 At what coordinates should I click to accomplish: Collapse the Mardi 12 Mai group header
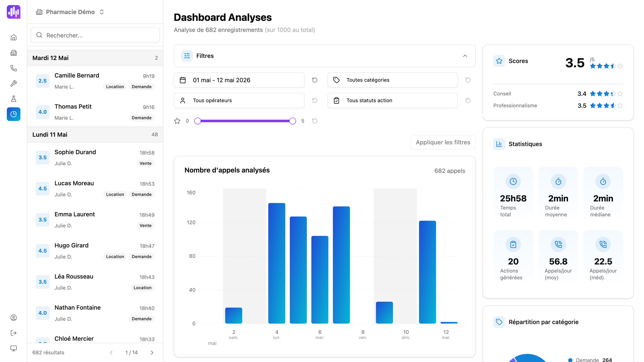tap(95, 58)
